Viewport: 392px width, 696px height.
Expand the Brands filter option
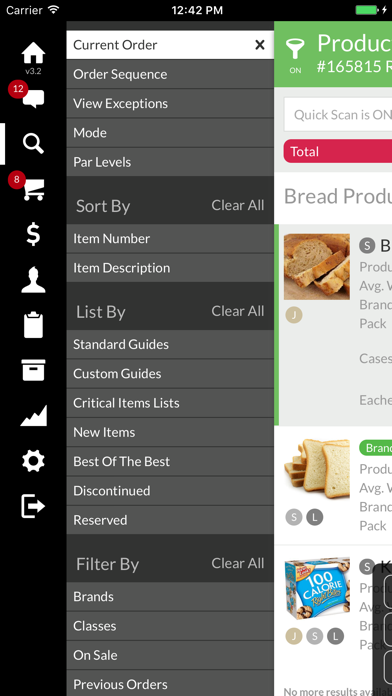tap(170, 597)
